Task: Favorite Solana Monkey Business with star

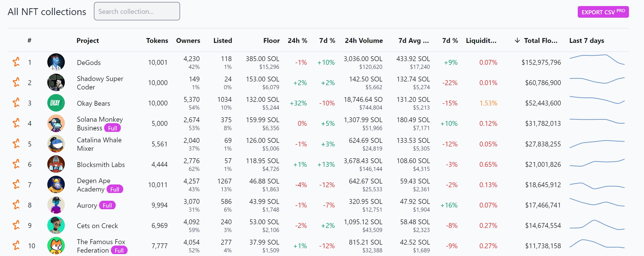Action: 16,123
